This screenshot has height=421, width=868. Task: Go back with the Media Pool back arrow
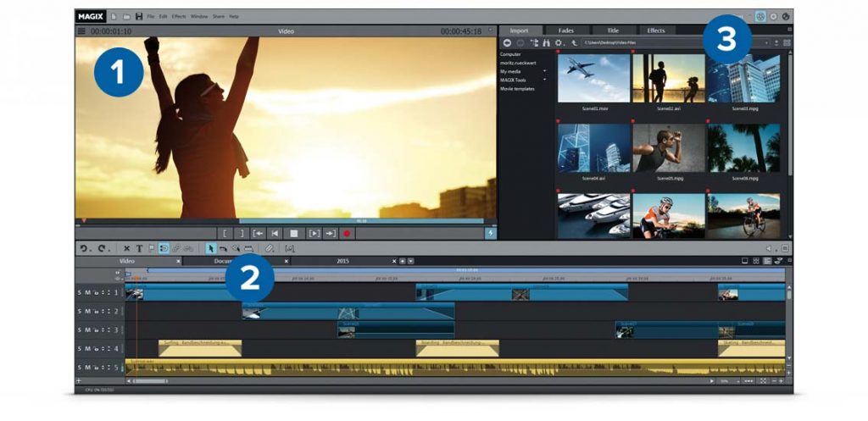[x=507, y=42]
